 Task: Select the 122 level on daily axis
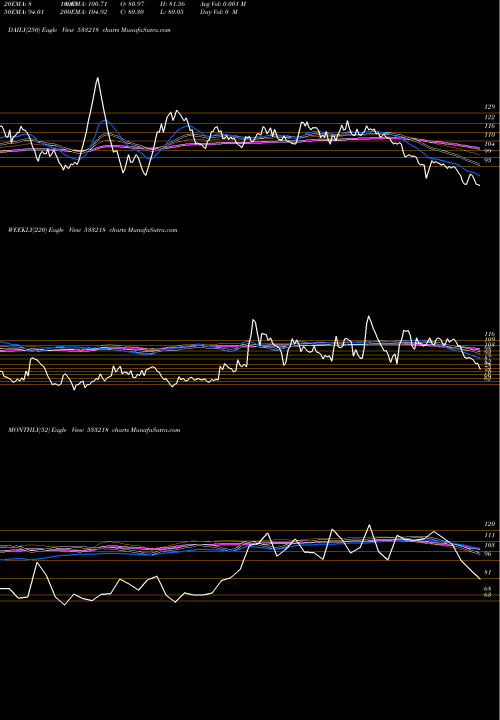(x=489, y=118)
